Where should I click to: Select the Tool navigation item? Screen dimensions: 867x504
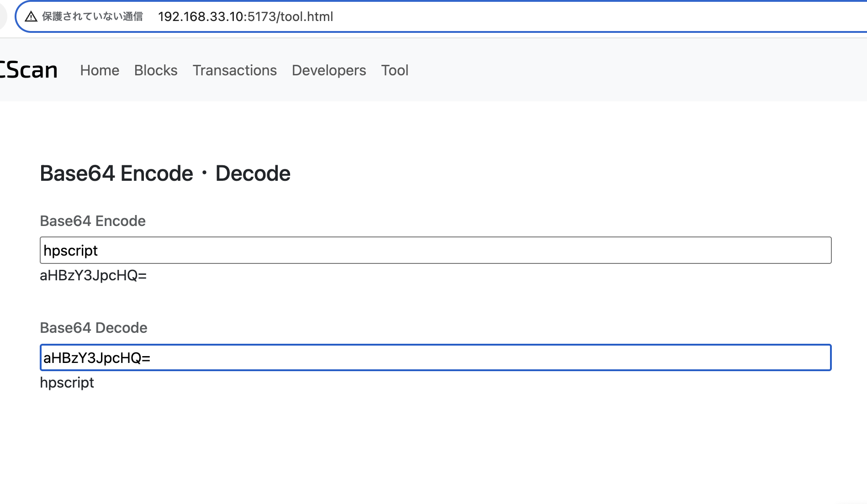click(395, 70)
